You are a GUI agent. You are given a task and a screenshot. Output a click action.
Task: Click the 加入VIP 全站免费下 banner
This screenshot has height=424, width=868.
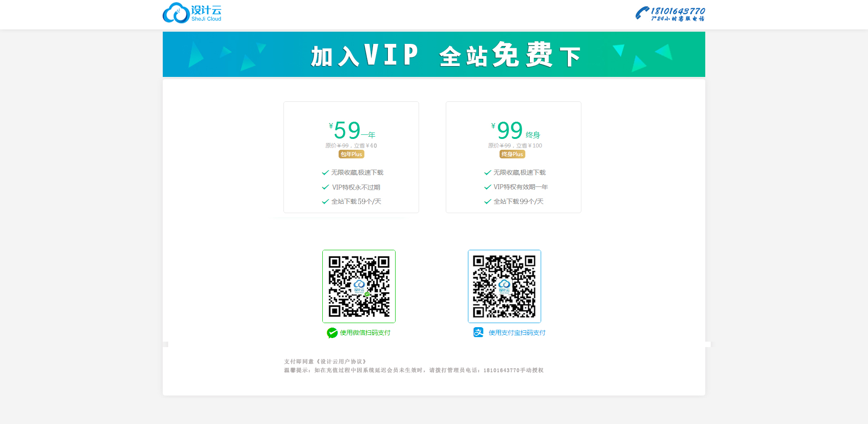(x=434, y=54)
